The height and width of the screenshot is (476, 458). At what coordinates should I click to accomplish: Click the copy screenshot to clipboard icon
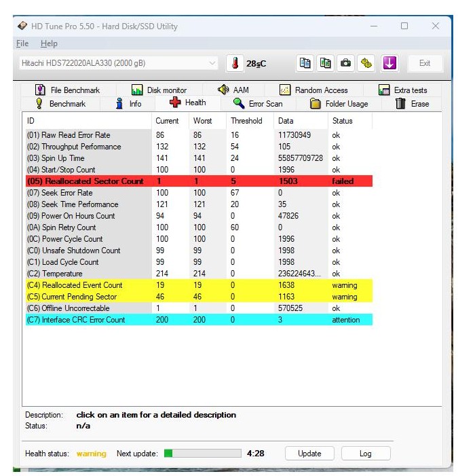coord(326,63)
